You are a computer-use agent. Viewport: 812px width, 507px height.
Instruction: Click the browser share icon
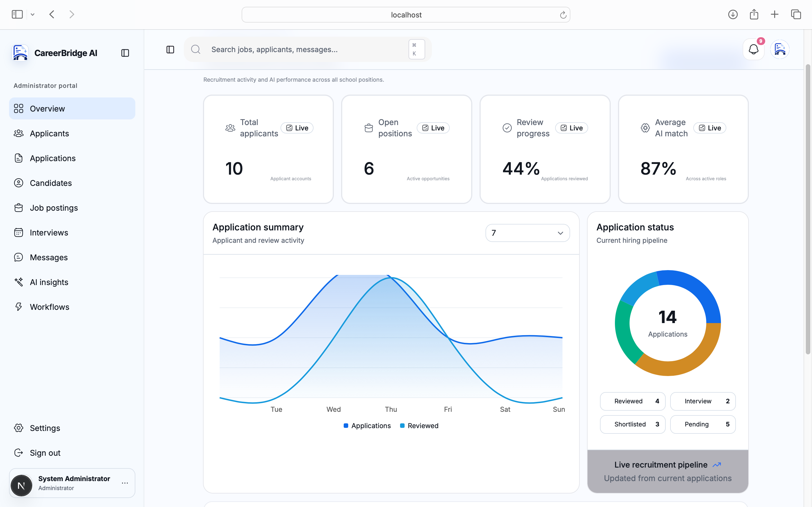pyautogui.click(x=754, y=14)
